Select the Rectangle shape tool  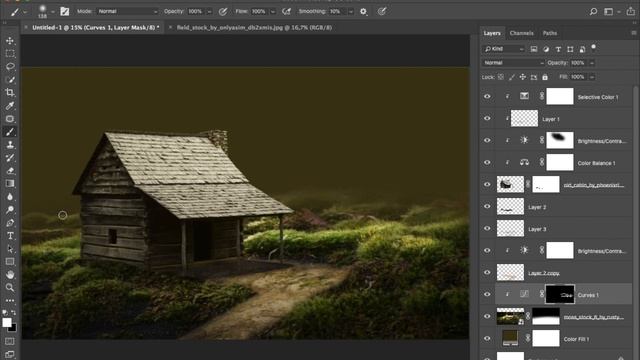(x=10, y=262)
